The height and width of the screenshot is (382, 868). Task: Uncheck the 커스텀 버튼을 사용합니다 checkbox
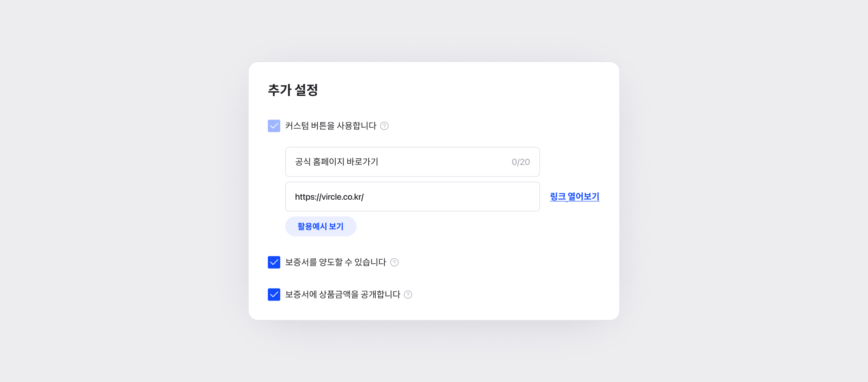[274, 126]
